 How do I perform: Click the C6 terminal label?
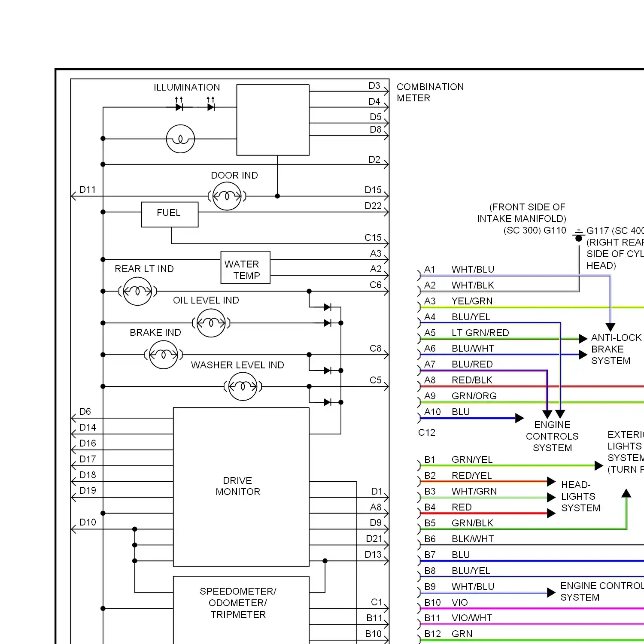(x=376, y=285)
